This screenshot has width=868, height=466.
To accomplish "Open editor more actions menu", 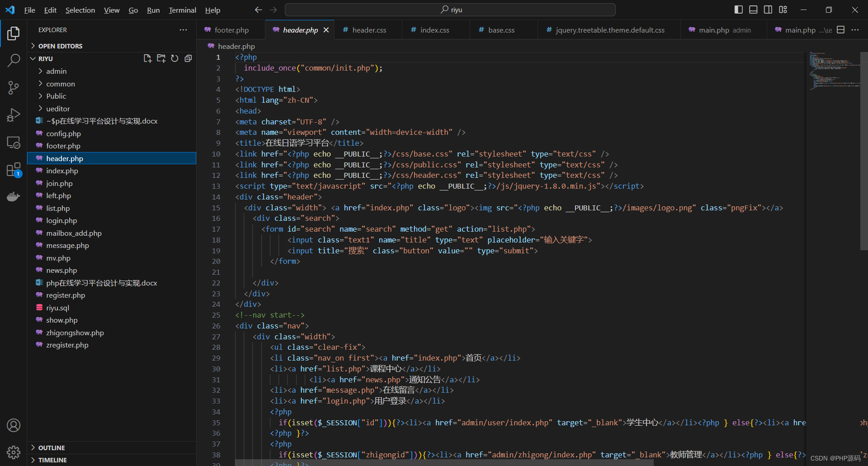I will click(x=855, y=30).
